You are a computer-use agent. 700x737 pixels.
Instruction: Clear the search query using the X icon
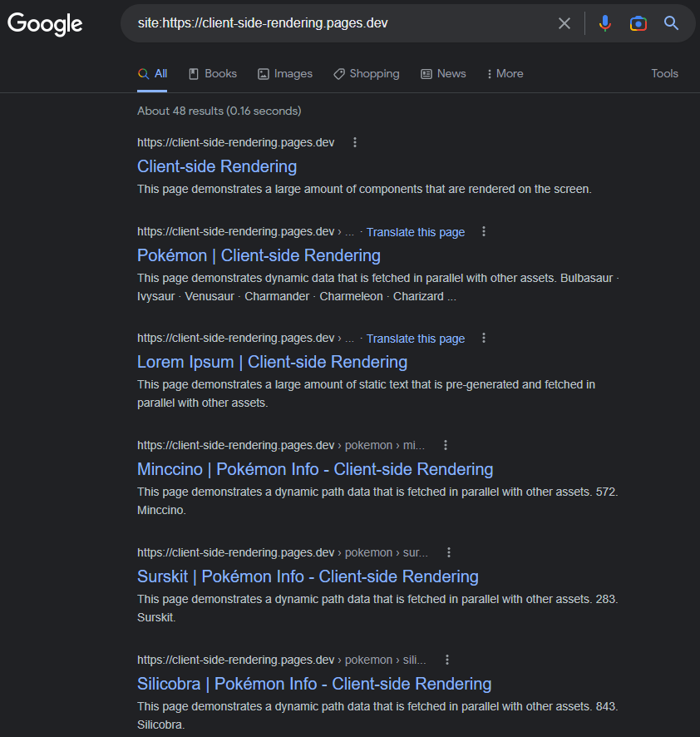(564, 22)
